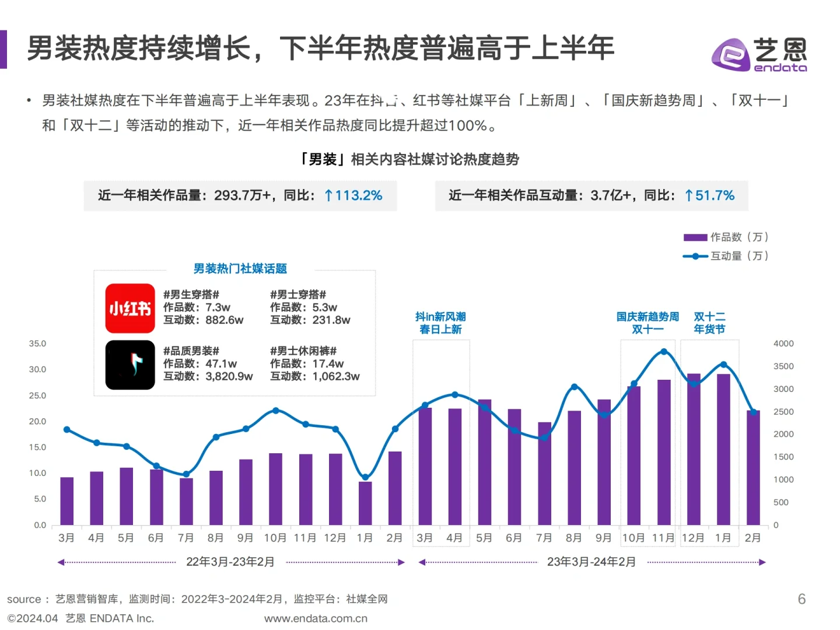Screen dimensions: 840x630
Task: Collapse the 国庆新趋势周双十一 highlight region
Action: click(648, 323)
